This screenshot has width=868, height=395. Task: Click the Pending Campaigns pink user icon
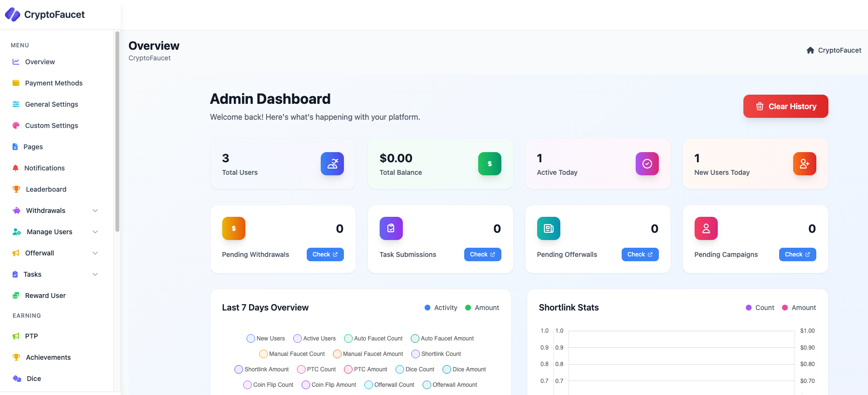[x=706, y=228]
